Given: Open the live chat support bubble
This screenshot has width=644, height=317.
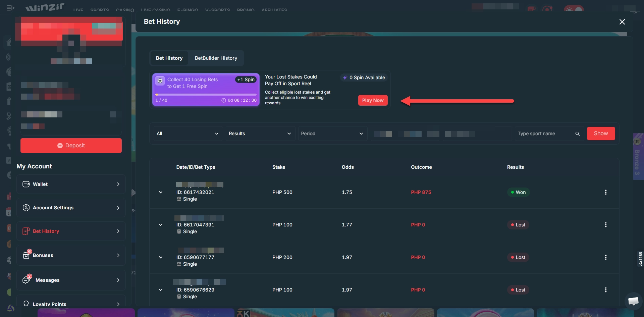Looking at the screenshot, I should 633,301.
